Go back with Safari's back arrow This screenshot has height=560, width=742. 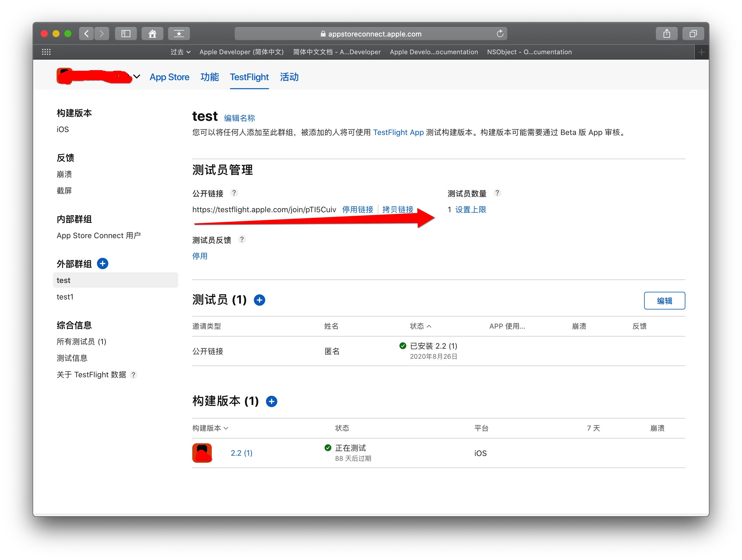pos(86,34)
